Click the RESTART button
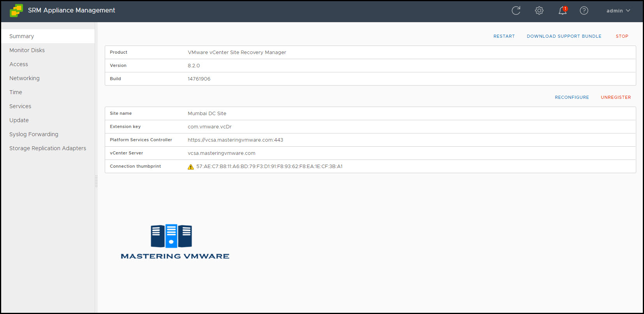The image size is (644, 314). [504, 36]
